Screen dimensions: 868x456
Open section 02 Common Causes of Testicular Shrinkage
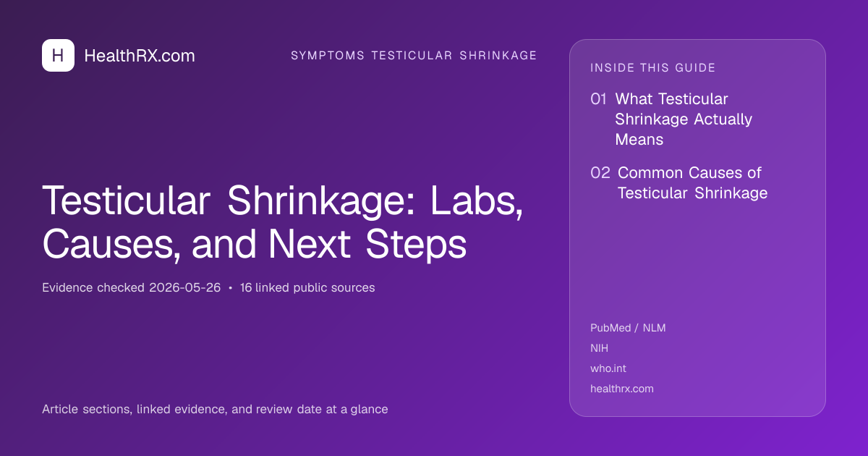pyautogui.click(x=678, y=183)
